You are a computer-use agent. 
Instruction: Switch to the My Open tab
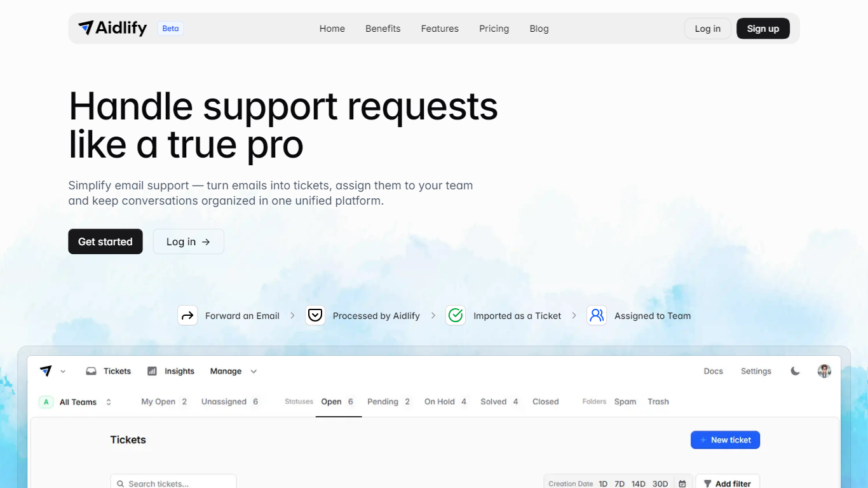tap(165, 402)
